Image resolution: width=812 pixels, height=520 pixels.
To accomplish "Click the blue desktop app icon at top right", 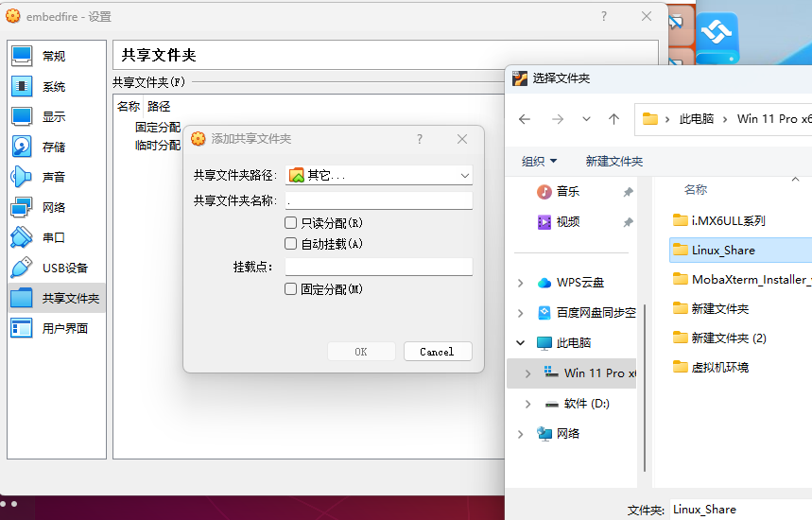I will [717, 37].
